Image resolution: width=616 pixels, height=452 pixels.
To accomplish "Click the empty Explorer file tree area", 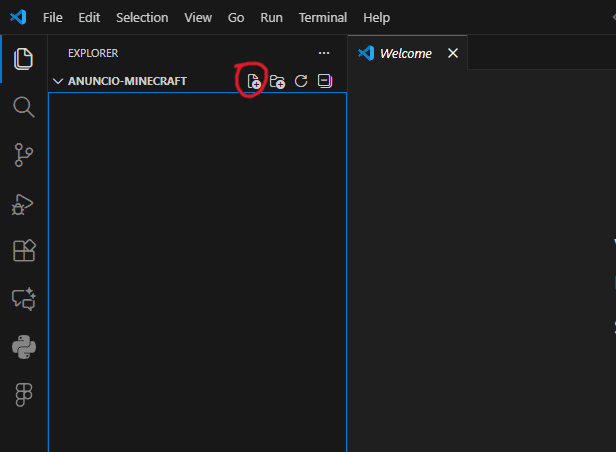I will coord(197,270).
